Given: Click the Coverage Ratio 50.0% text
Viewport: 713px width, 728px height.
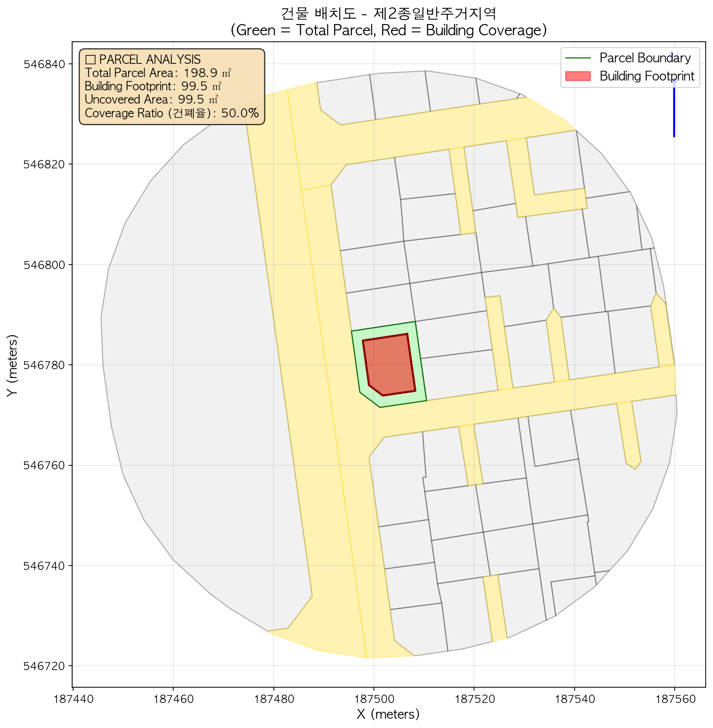Looking at the screenshot, I should click(x=171, y=113).
